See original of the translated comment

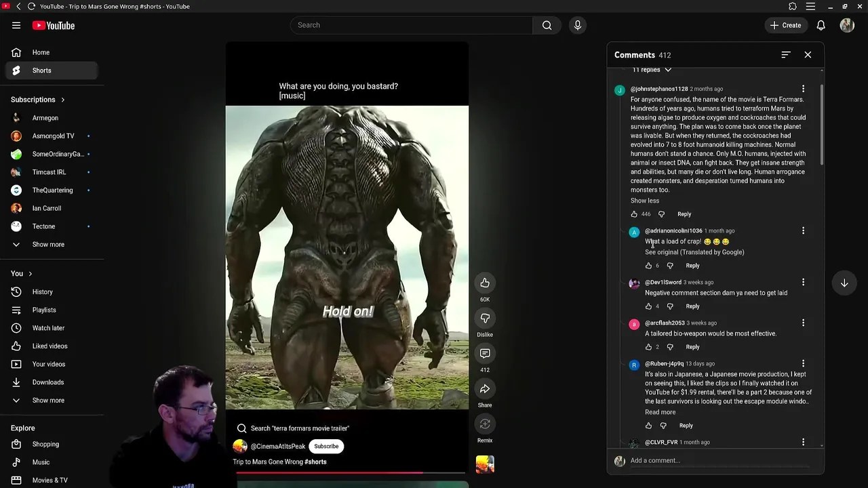tap(694, 252)
